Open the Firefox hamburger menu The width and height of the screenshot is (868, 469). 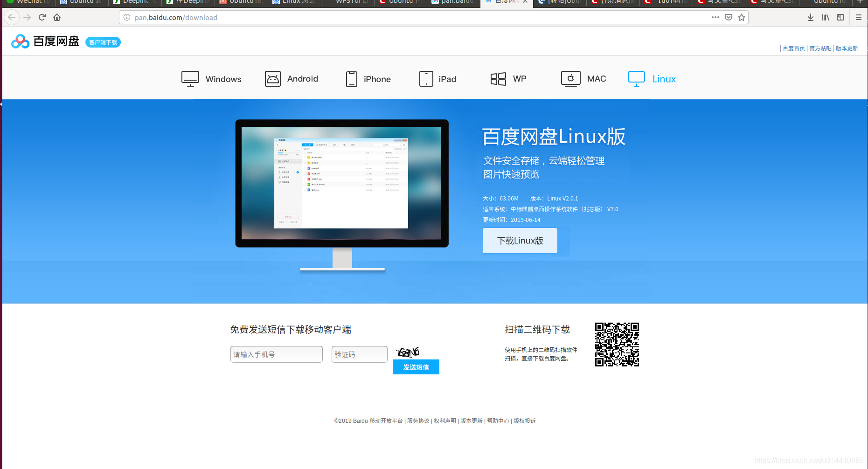(x=859, y=18)
